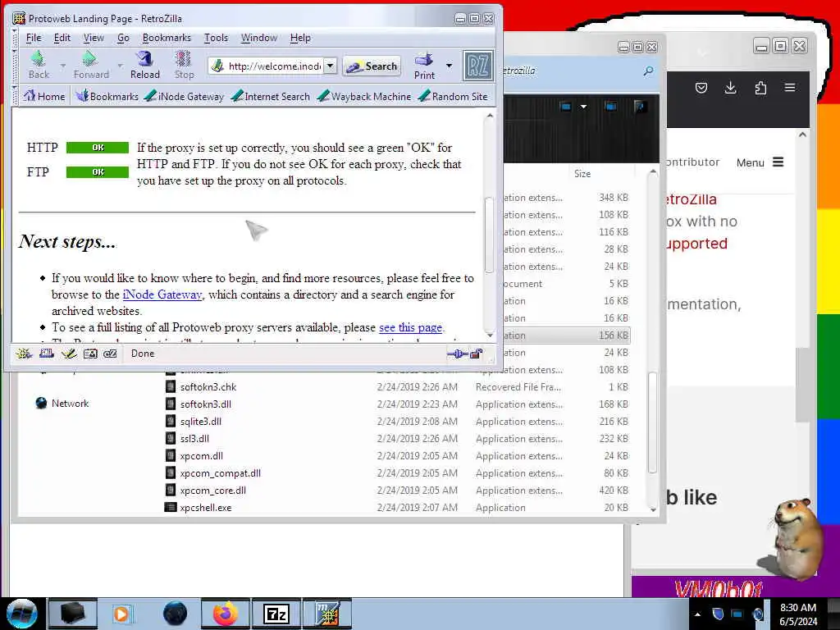The width and height of the screenshot is (840, 630).
Task: Go back with RetroZilla's Back button
Action: [39, 66]
